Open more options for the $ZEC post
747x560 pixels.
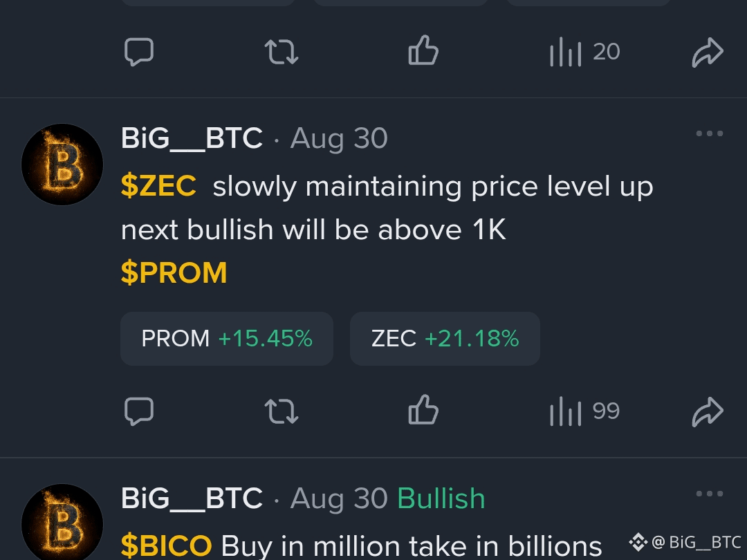pos(710,133)
